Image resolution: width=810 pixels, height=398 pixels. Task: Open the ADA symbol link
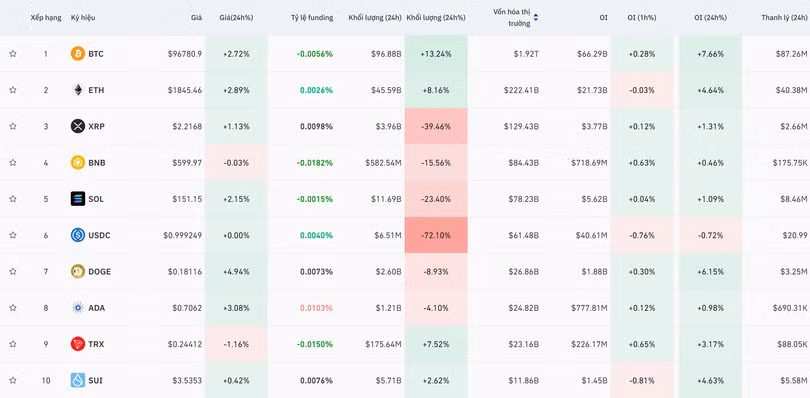[97, 308]
